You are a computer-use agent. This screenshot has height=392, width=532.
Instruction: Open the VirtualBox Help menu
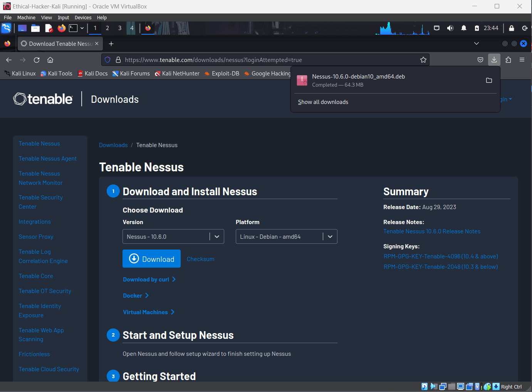(102, 18)
